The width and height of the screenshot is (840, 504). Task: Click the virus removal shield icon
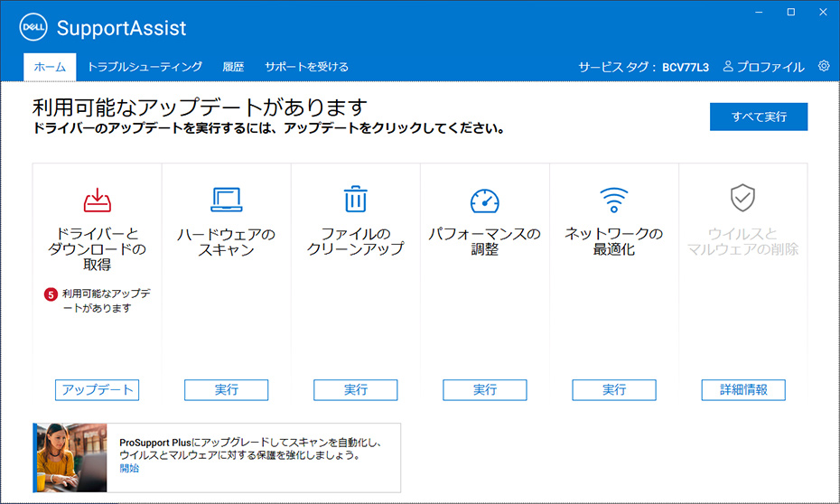pyautogui.click(x=742, y=197)
